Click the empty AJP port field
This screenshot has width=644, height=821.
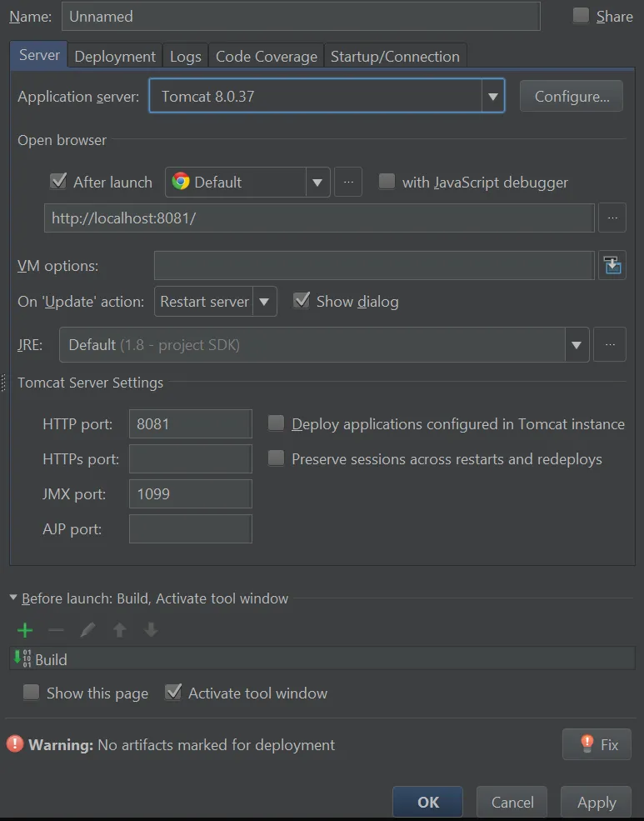(191, 528)
